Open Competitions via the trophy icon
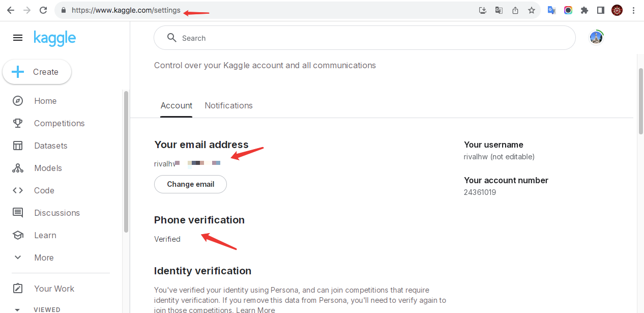This screenshot has width=644, height=313. pyautogui.click(x=18, y=123)
